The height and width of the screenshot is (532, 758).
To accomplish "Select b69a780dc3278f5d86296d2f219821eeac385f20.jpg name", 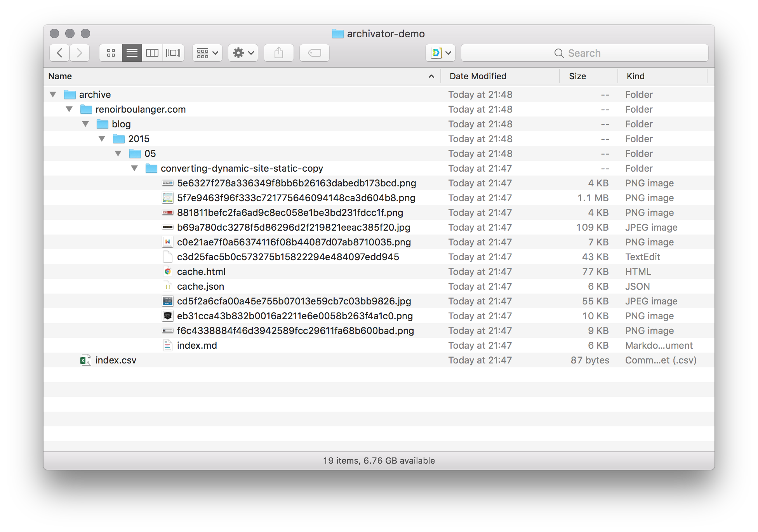I will [294, 227].
